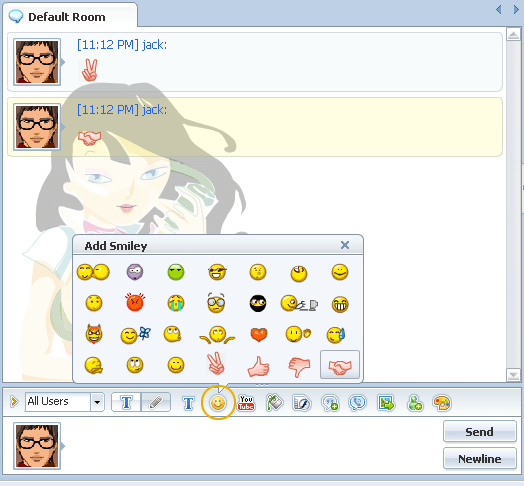The image size is (524, 486).
Task: Send the chat message
Action: [480, 432]
